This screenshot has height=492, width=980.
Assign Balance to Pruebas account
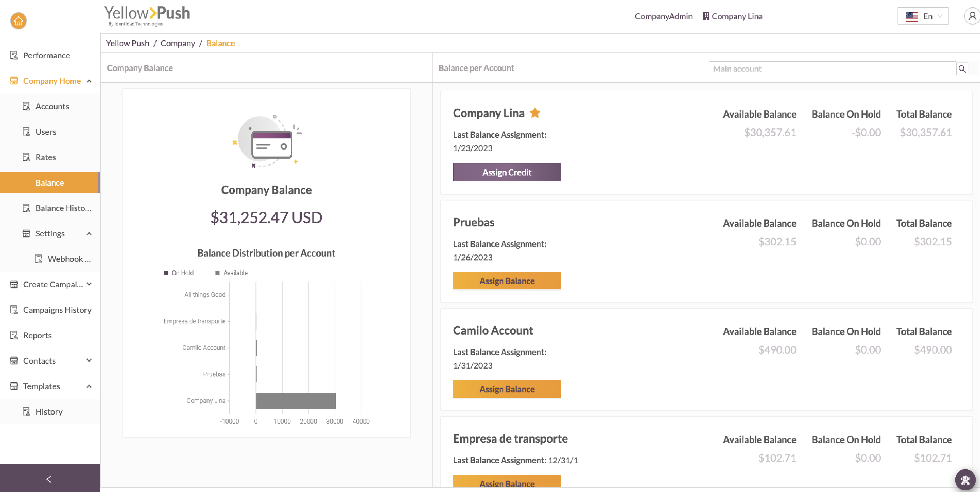506,281
